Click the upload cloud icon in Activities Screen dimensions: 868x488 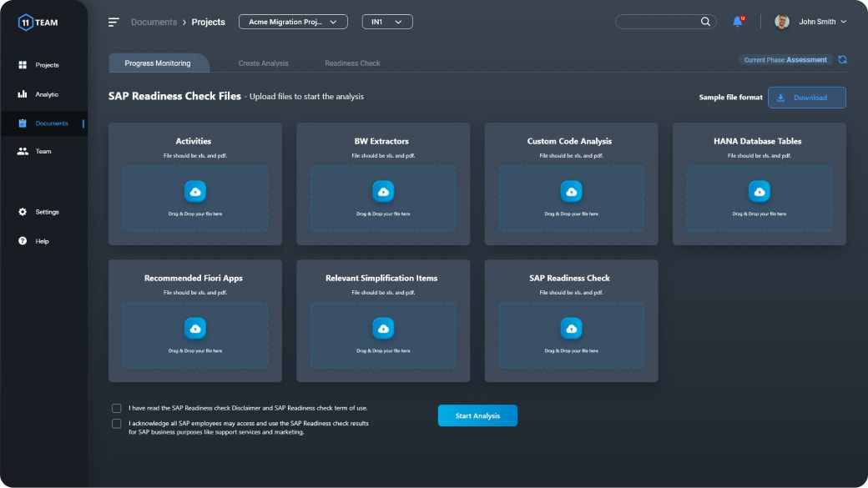point(195,192)
